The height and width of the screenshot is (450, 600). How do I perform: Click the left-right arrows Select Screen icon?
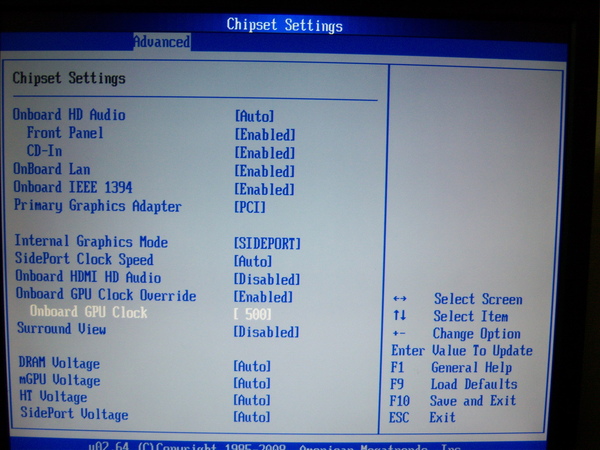(400, 298)
